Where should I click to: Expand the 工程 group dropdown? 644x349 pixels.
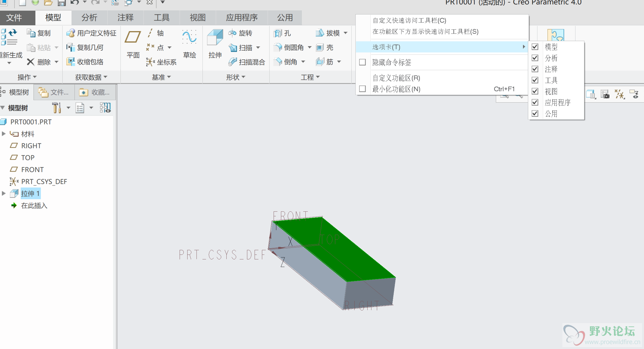(310, 77)
